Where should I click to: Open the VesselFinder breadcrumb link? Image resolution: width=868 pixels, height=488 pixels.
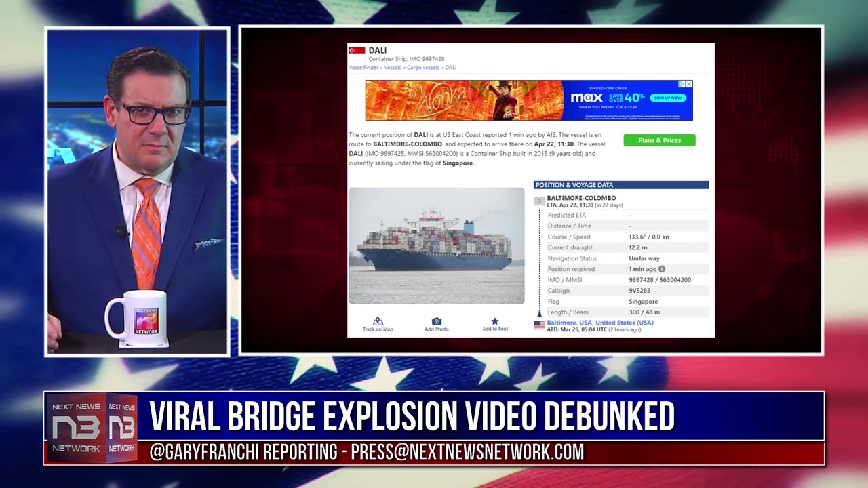(x=364, y=68)
